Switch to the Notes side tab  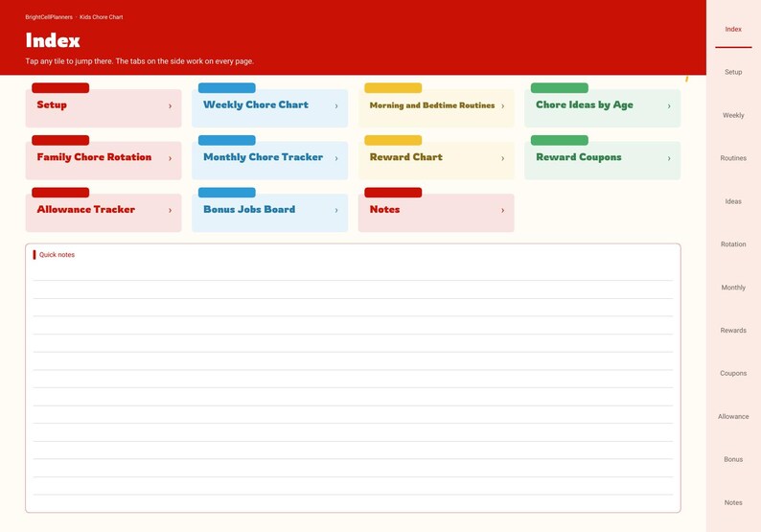[733, 502]
